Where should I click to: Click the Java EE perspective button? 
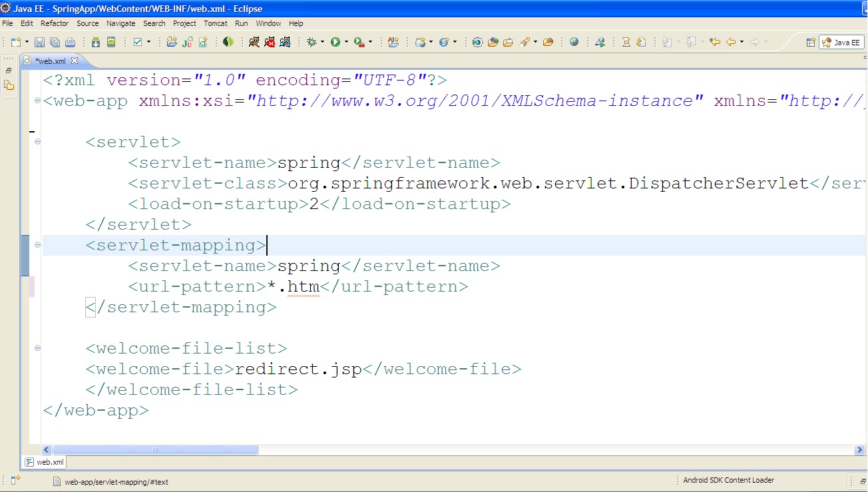[x=841, y=41]
